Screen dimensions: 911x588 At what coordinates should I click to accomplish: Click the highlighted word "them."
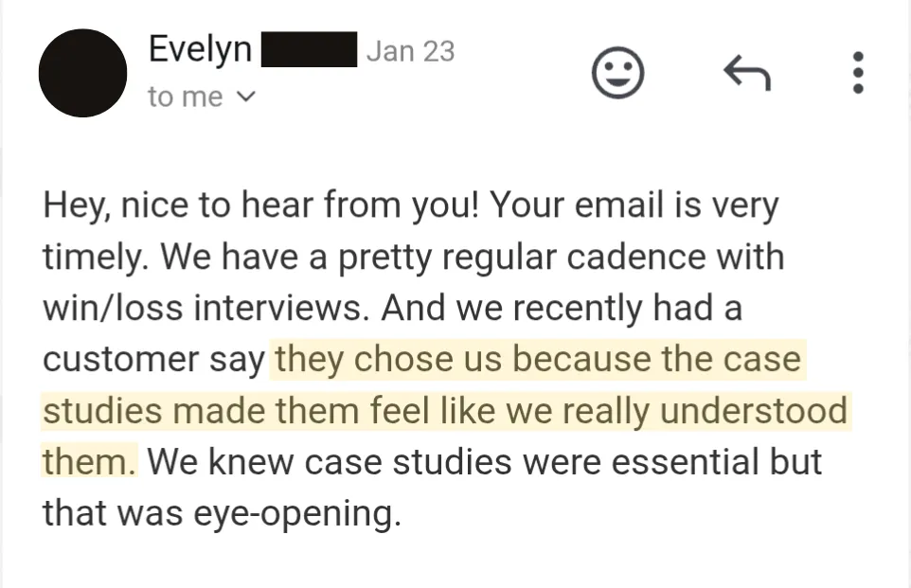click(x=89, y=462)
